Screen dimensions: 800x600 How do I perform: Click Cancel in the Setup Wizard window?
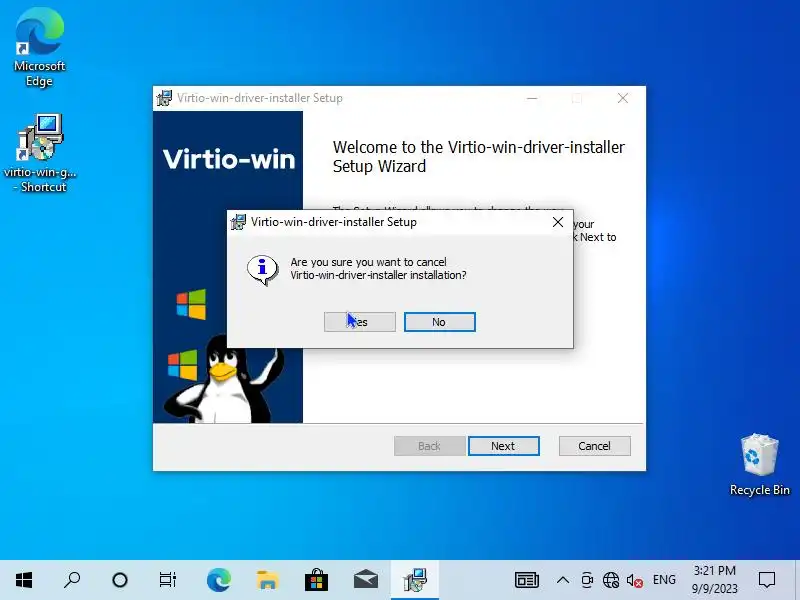[594, 446]
